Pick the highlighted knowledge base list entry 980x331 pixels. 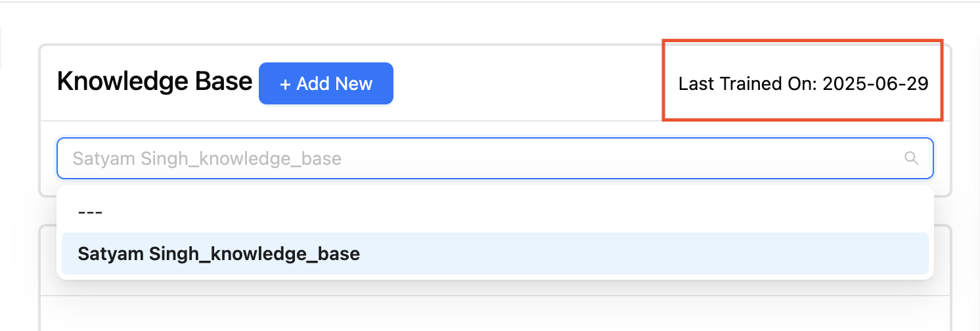click(495, 254)
